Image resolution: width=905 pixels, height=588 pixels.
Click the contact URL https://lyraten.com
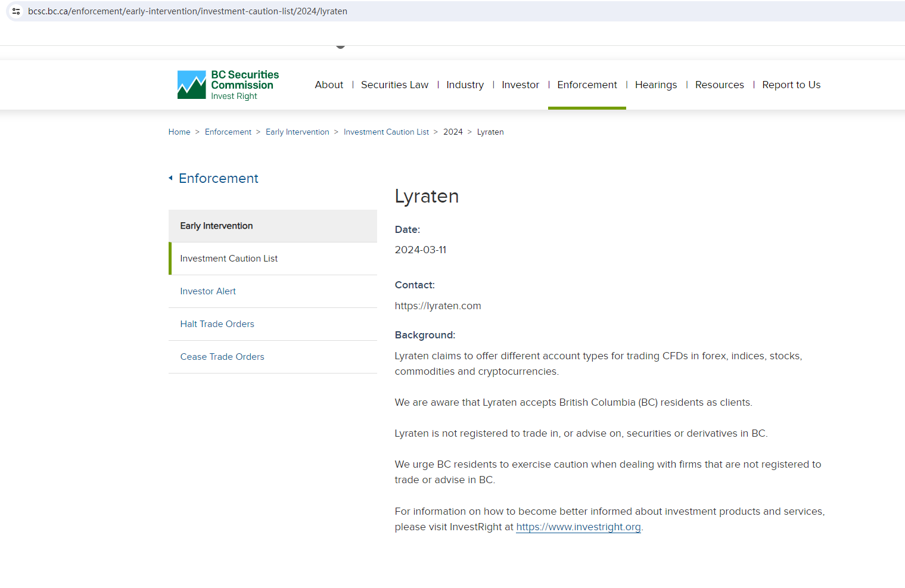click(x=438, y=306)
